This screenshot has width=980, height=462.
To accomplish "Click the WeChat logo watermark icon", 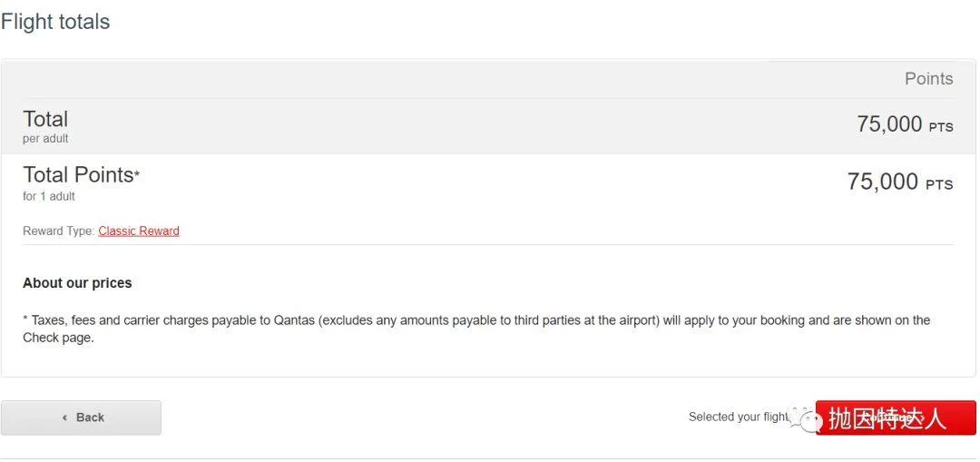I will pyautogui.click(x=807, y=418).
